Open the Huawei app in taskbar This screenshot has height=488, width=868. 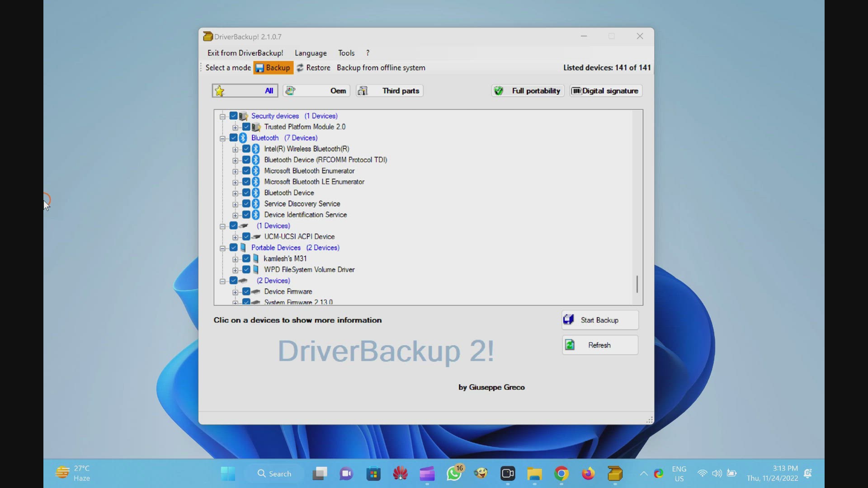pos(401,474)
